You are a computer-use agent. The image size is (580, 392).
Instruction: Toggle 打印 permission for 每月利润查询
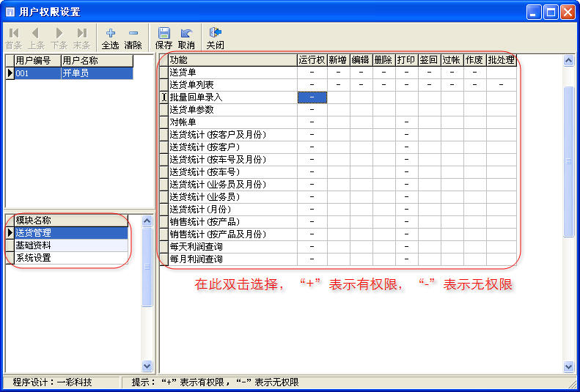coord(406,259)
